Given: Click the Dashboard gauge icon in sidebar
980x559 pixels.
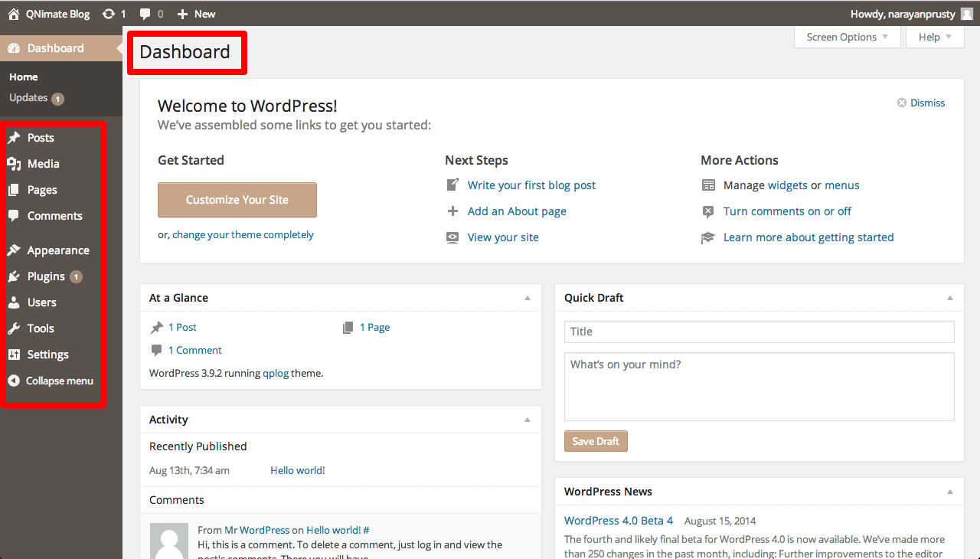Looking at the screenshot, I should [x=14, y=48].
